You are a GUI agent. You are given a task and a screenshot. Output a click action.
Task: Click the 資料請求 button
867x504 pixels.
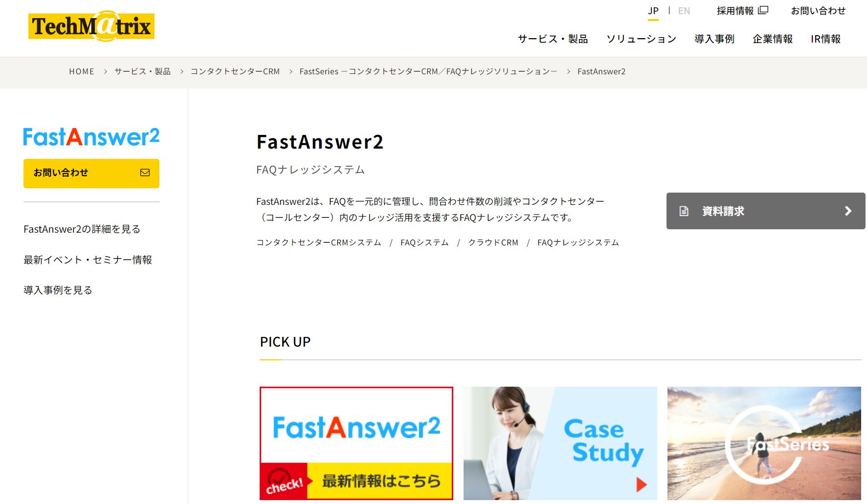tap(766, 211)
